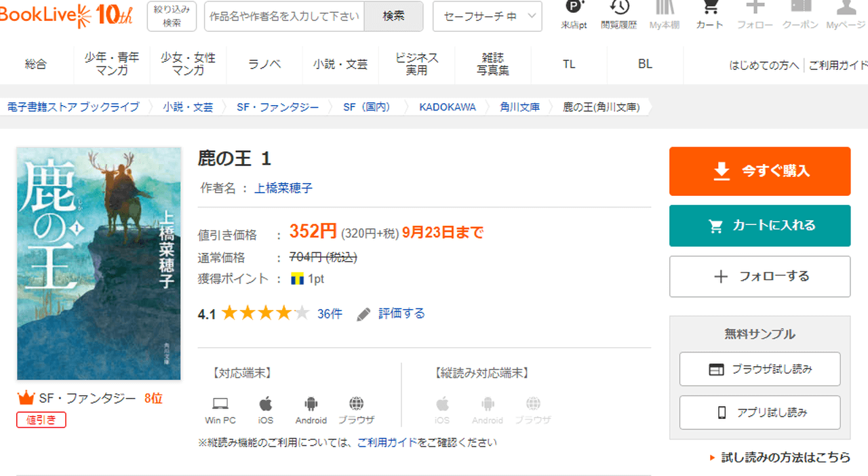Image resolution: width=868 pixels, height=476 pixels.
Task: Select the ビジネス実用 tab
Action: tap(417, 64)
